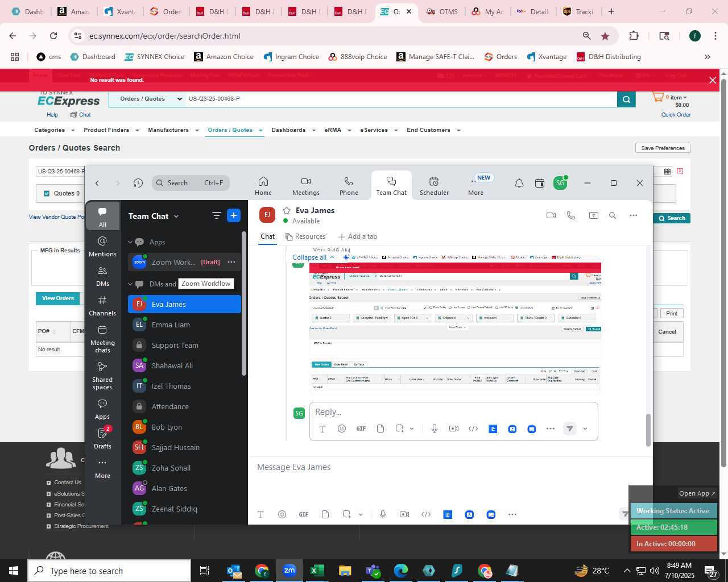Click Save Preferences button

(663, 148)
